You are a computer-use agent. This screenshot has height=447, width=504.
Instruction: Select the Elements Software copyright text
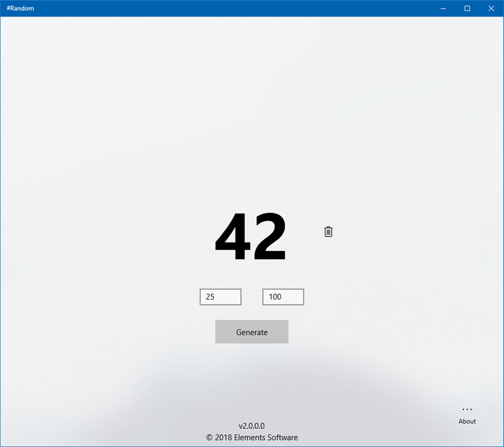(252, 437)
